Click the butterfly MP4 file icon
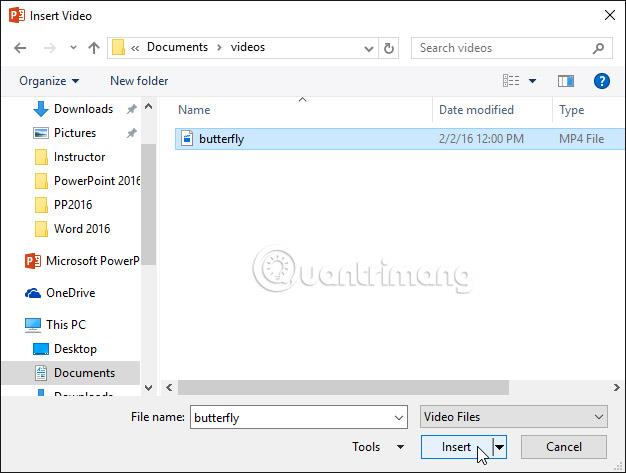626x473 pixels. pos(187,139)
